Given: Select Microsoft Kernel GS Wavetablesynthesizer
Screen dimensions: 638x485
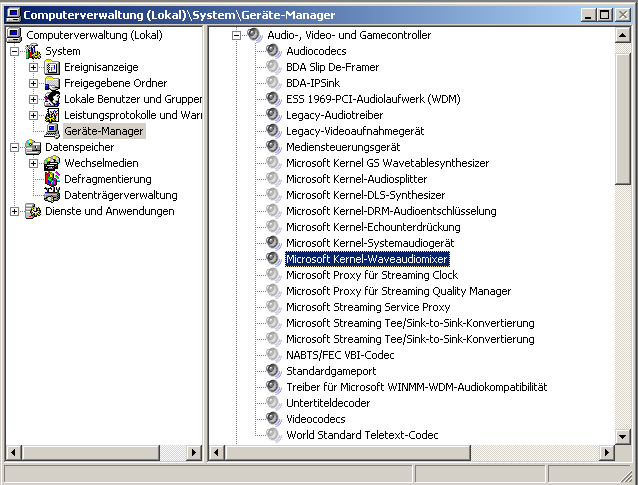Looking at the screenshot, I should [387, 163].
